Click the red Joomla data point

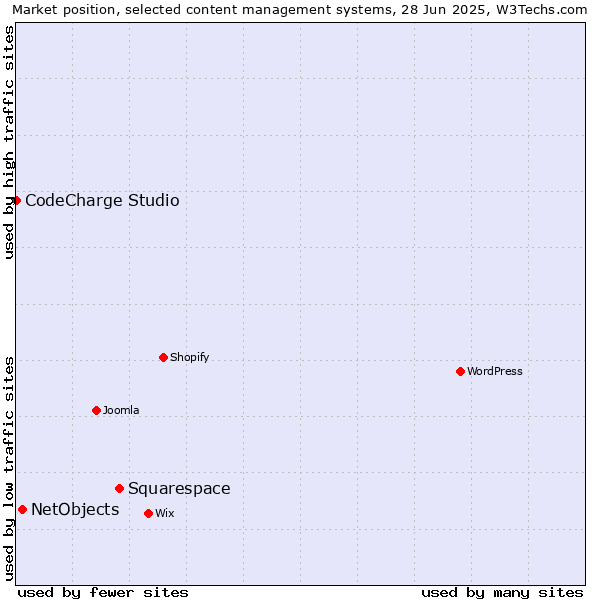coord(96,410)
